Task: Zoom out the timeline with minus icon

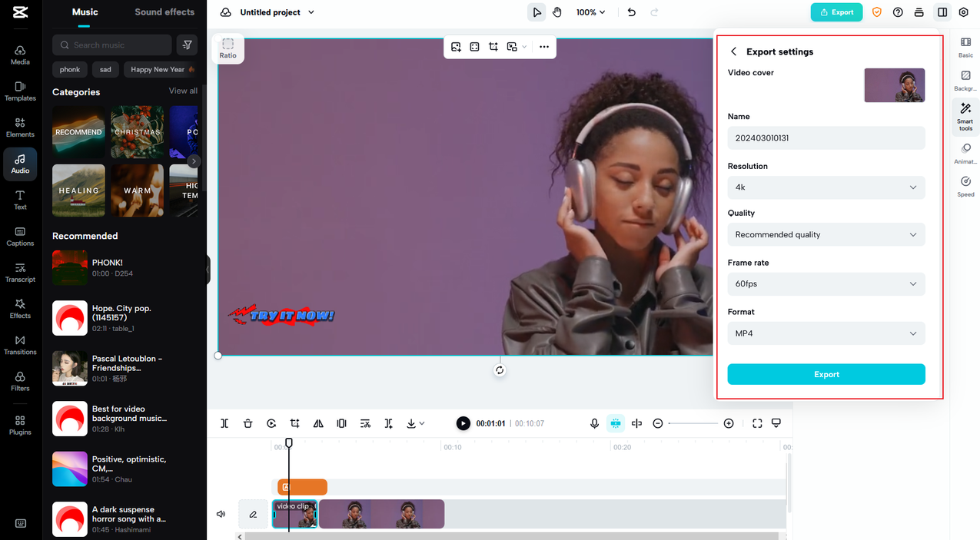Action: click(658, 423)
